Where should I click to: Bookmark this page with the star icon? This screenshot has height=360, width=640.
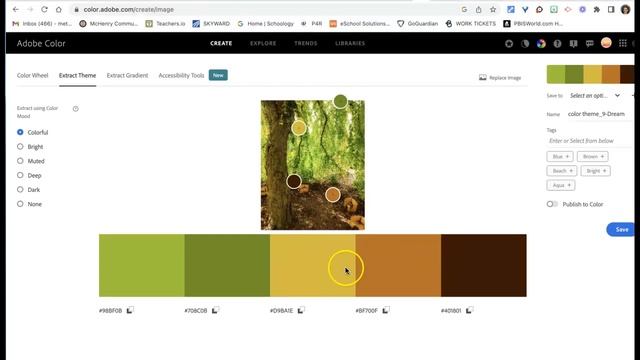493,9
